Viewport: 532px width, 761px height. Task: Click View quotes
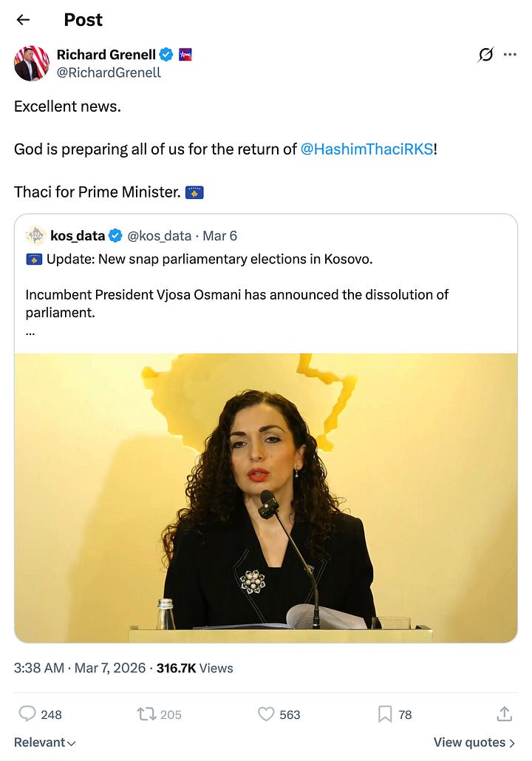pos(473,742)
